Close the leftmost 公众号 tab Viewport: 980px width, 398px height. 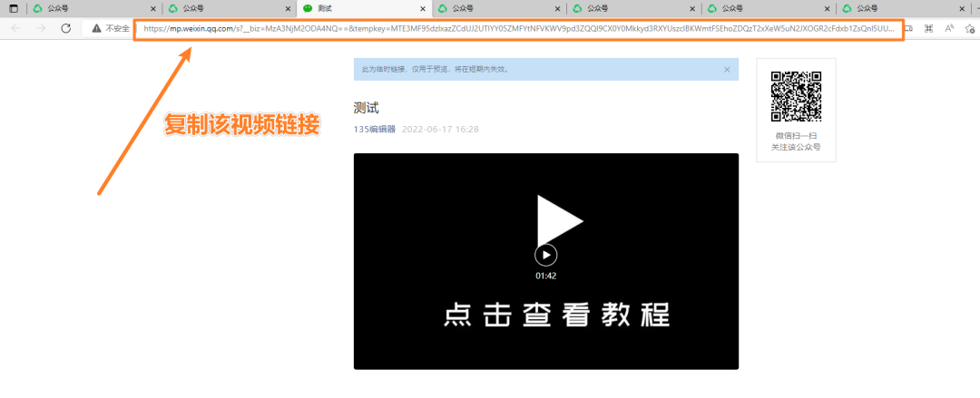click(x=152, y=8)
